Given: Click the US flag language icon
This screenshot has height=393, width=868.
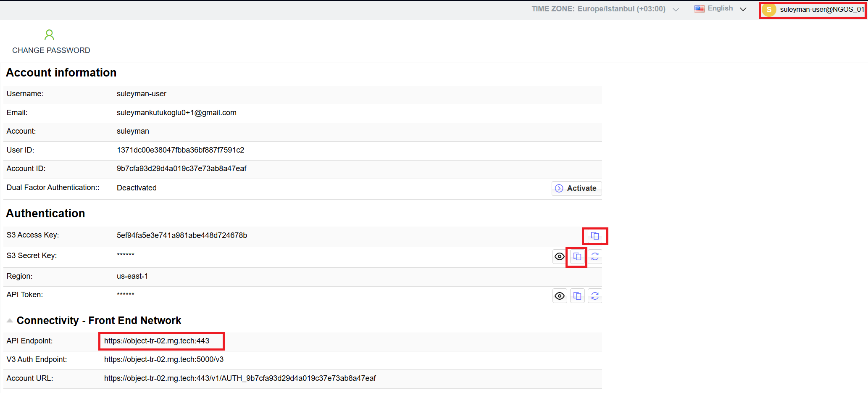Looking at the screenshot, I should [699, 8].
